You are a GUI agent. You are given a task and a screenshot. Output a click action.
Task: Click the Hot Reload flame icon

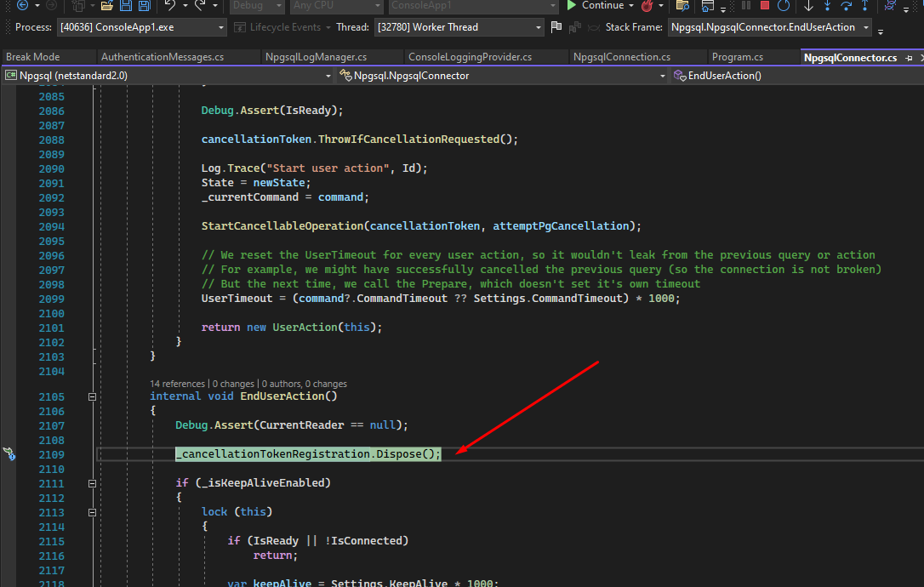647,7
